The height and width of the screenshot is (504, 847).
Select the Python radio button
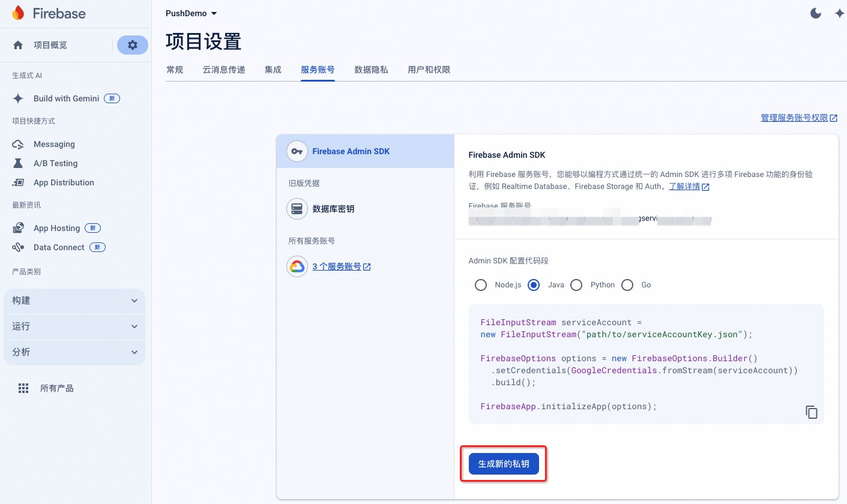point(576,285)
